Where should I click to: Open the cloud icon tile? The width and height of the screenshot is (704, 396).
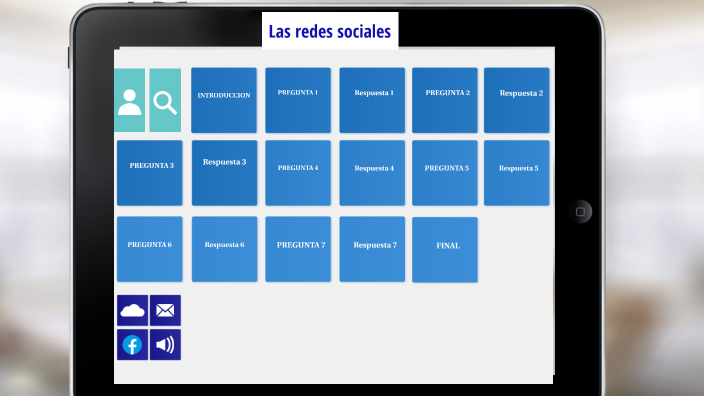point(132,310)
